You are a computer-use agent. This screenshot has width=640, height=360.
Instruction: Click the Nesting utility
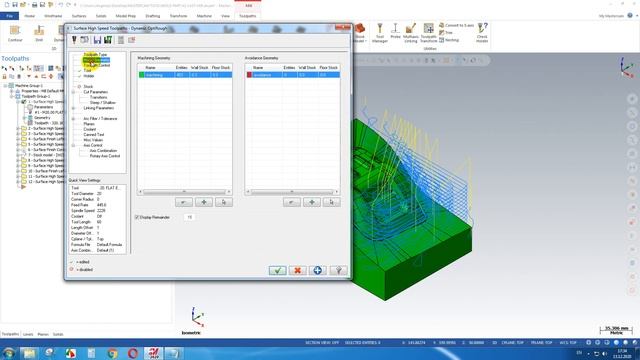click(x=449, y=40)
